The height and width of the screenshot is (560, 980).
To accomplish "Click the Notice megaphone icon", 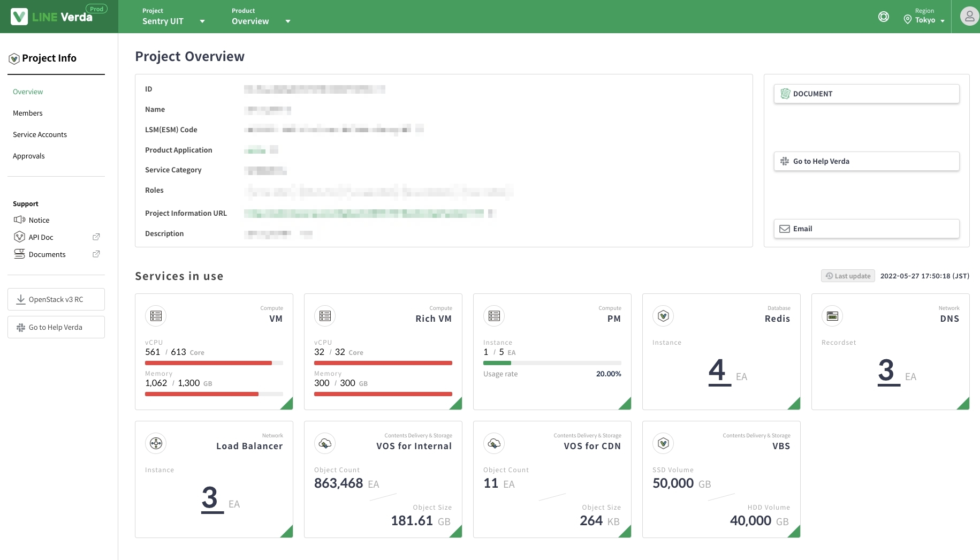I will coord(19,220).
